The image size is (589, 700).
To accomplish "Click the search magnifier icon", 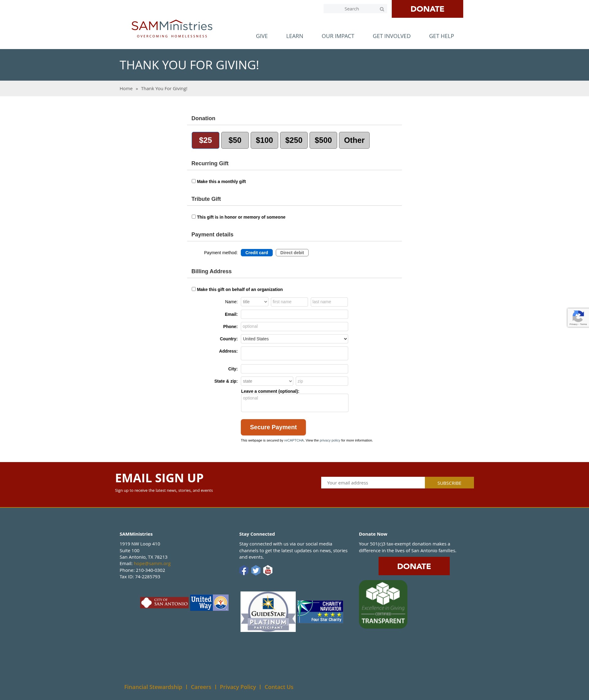I will (x=382, y=9).
